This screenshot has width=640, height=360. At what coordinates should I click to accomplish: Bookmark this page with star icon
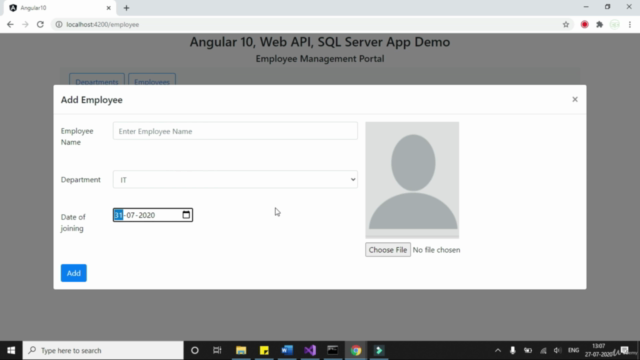click(x=566, y=24)
